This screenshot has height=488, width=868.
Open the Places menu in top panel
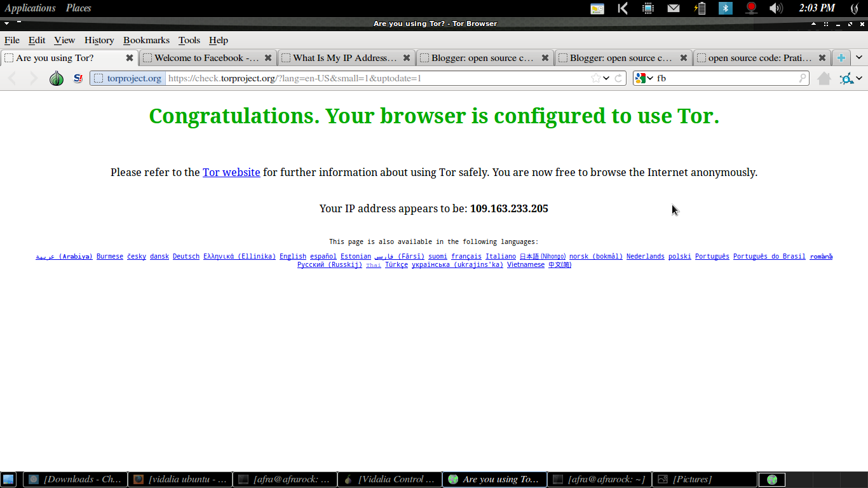coord(79,8)
